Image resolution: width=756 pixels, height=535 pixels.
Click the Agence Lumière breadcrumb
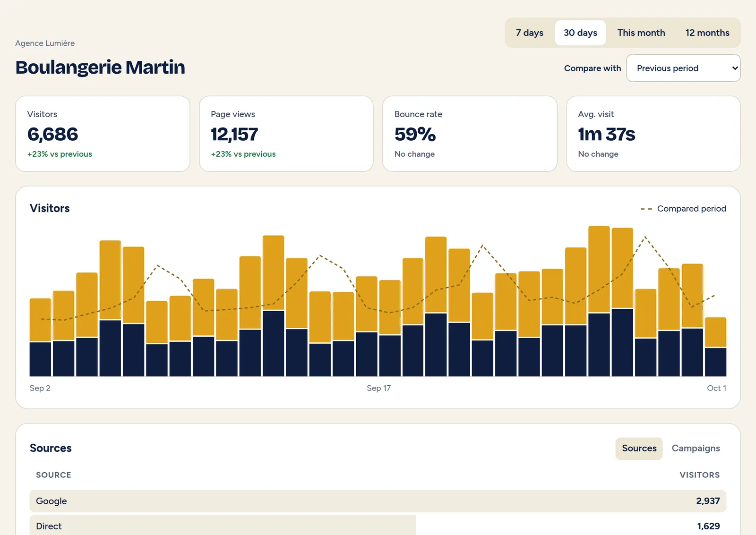pos(45,43)
